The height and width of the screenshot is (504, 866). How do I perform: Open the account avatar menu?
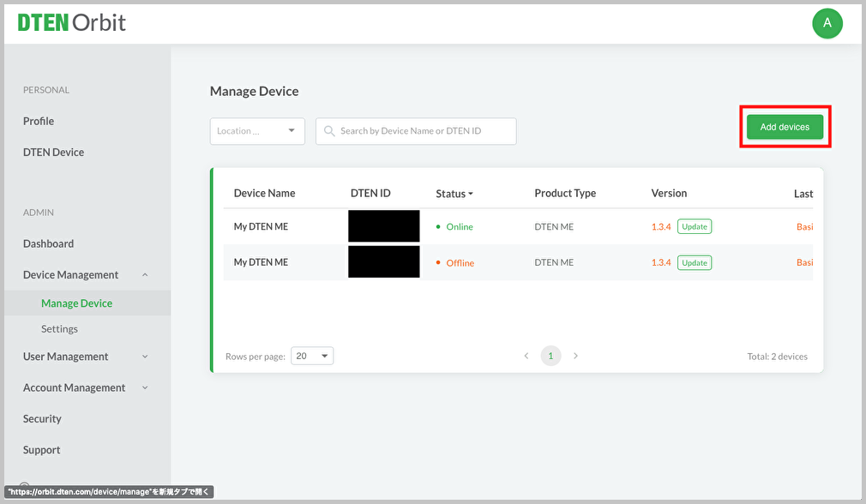(x=827, y=23)
